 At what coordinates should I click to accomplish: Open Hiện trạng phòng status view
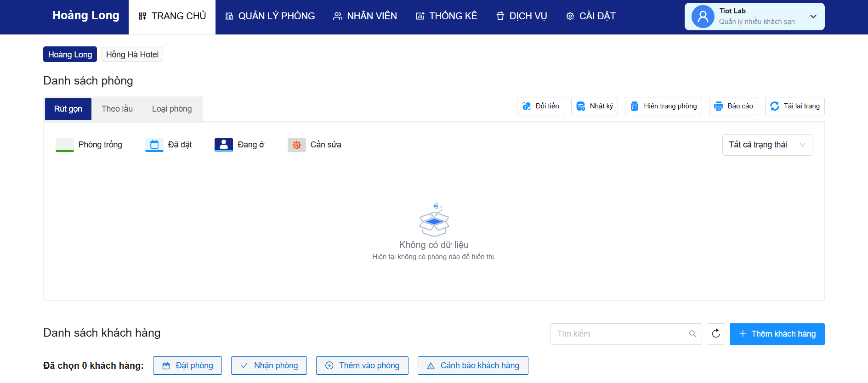point(663,106)
